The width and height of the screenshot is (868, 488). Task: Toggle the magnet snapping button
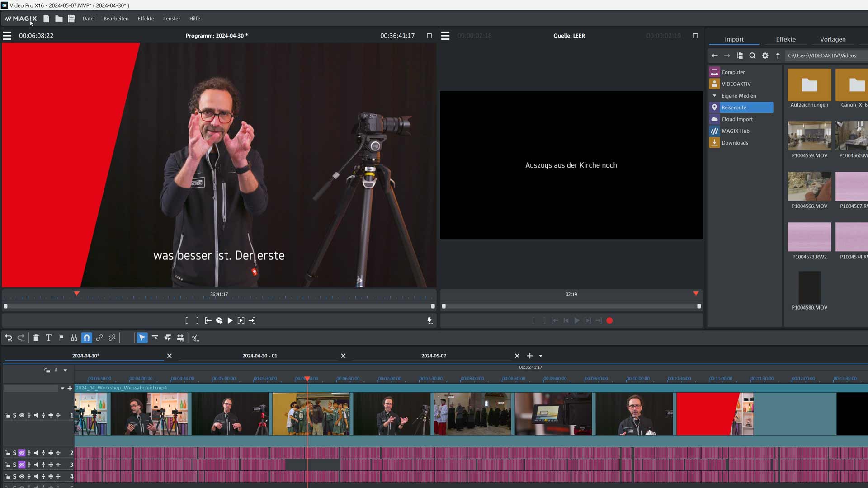[x=87, y=338]
